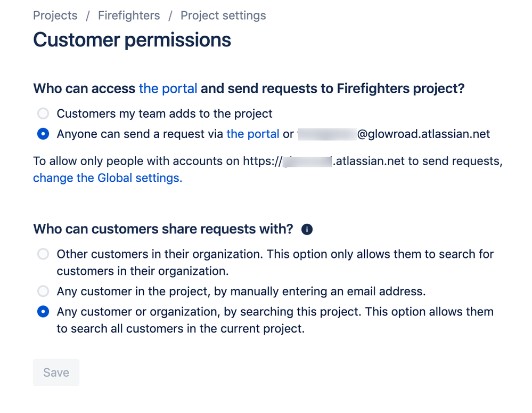
Task: Click 'change the Global settings' link
Action: tap(105, 177)
